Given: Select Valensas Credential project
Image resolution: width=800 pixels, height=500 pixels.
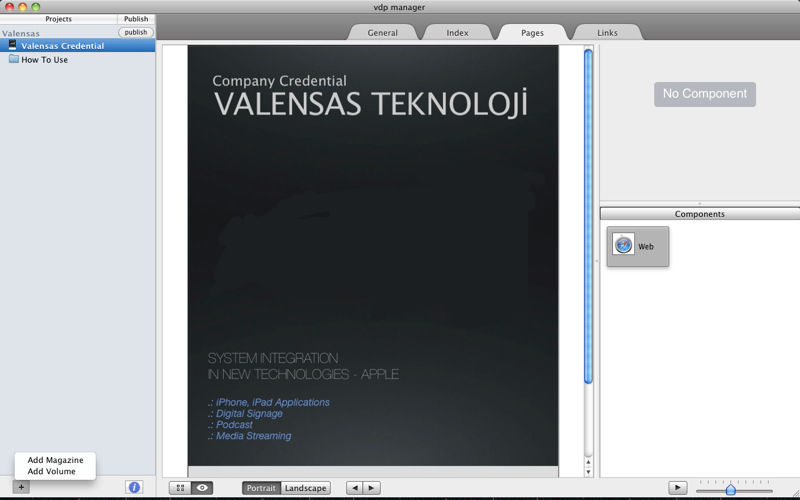Looking at the screenshot, I should click(78, 45).
